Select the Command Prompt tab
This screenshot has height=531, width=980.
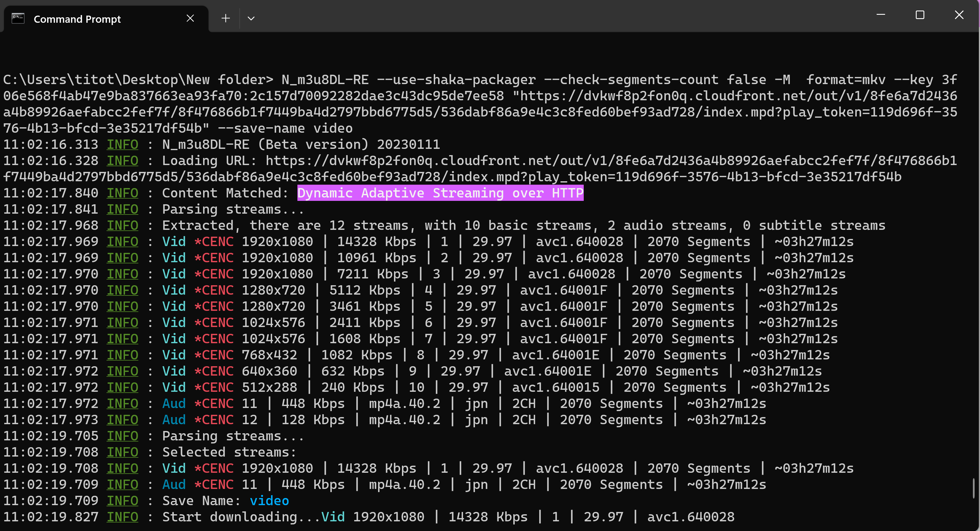pos(77,19)
